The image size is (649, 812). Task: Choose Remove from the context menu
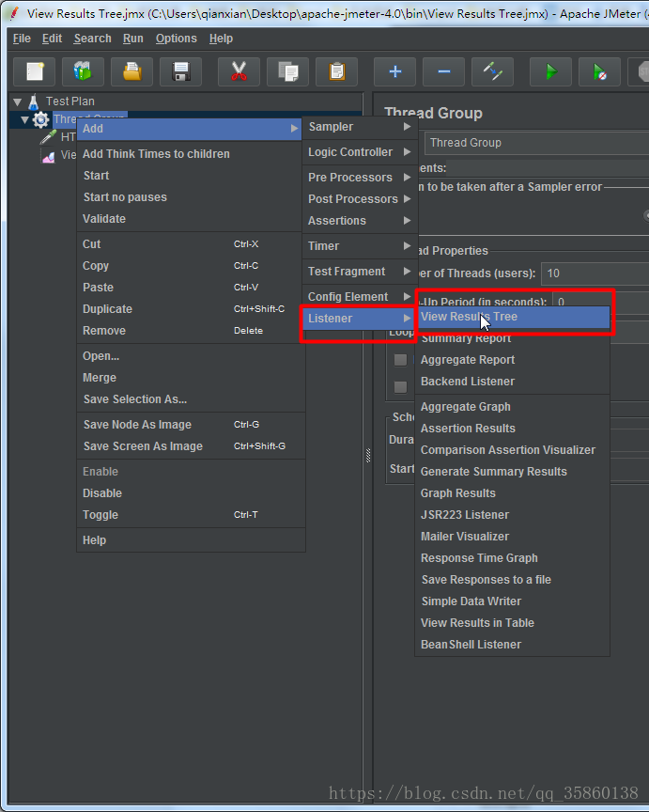pos(191,331)
